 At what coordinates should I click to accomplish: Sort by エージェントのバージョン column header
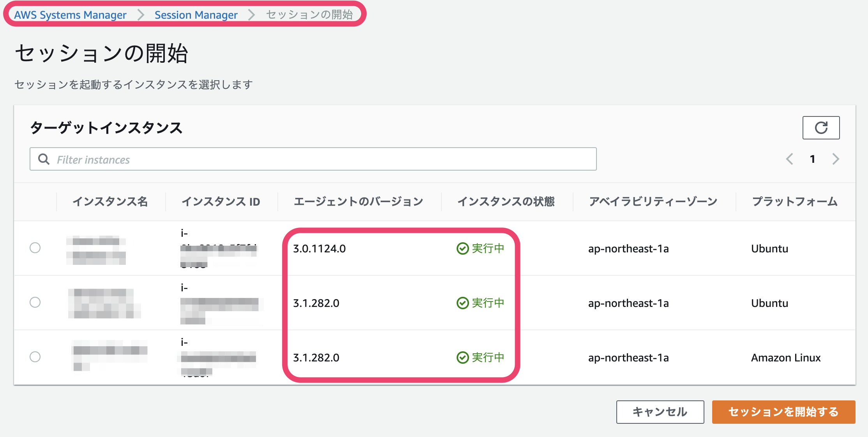tap(358, 201)
